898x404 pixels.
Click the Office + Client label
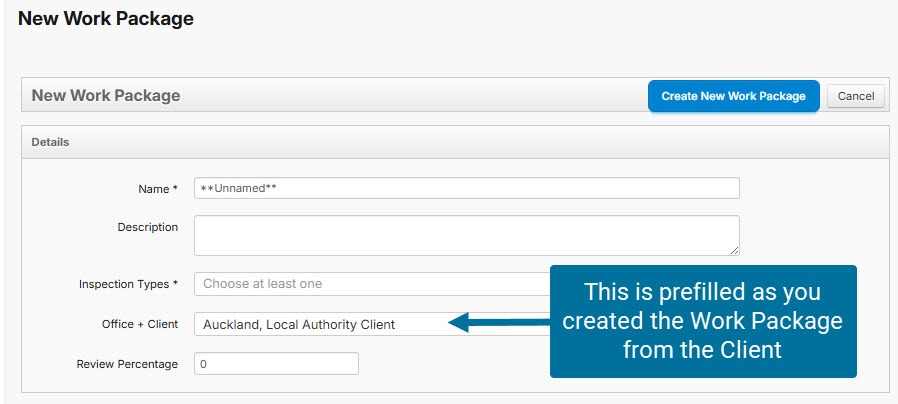139,324
